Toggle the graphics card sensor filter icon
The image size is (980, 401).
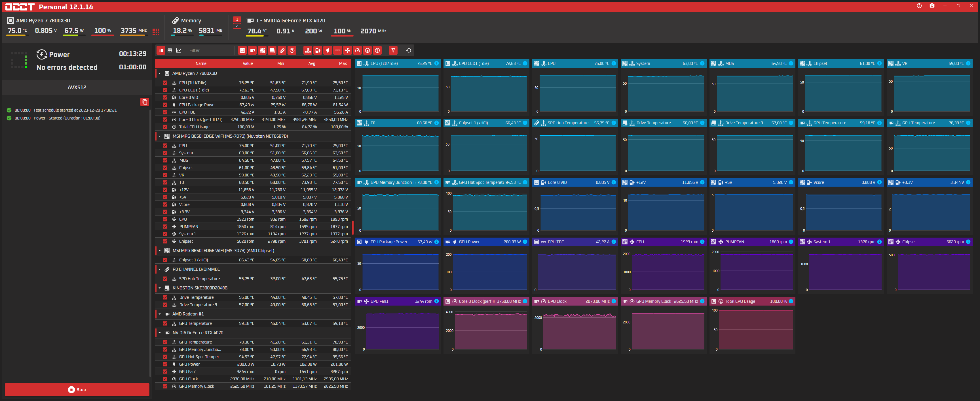tap(252, 51)
